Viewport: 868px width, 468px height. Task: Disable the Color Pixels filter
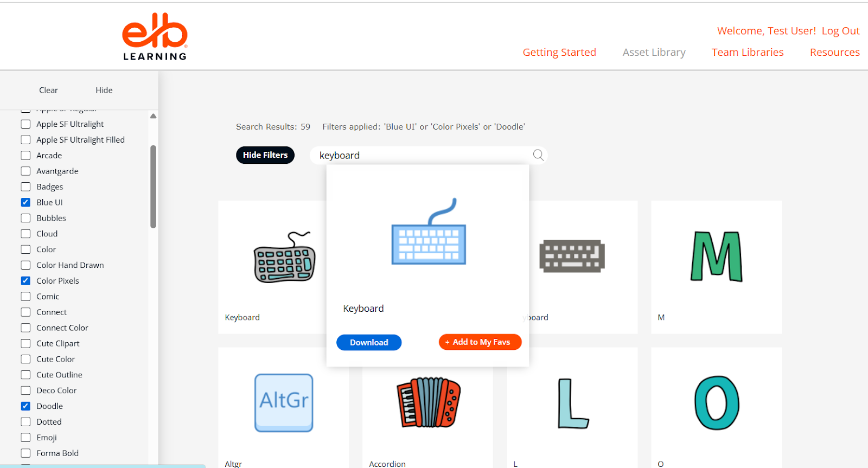pyautogui.click(x=25, y=281)
